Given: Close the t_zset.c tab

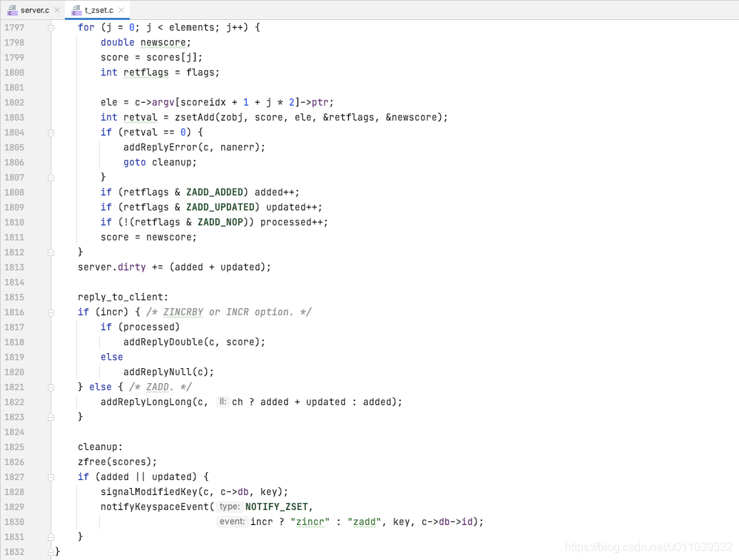Looking at the screenshot, I should 121,10.
